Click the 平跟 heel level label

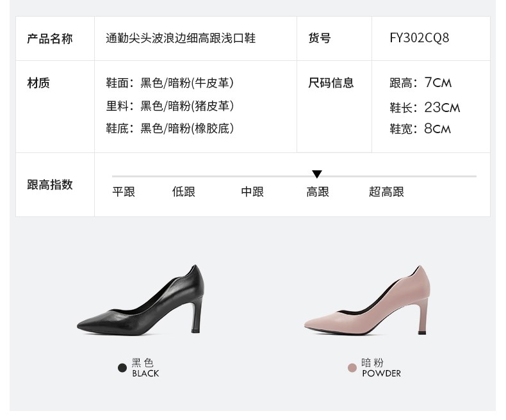[x=124, y=191]
